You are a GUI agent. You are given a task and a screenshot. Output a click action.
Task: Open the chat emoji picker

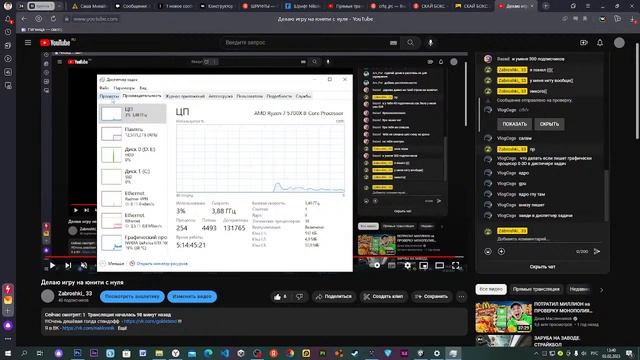488,251
